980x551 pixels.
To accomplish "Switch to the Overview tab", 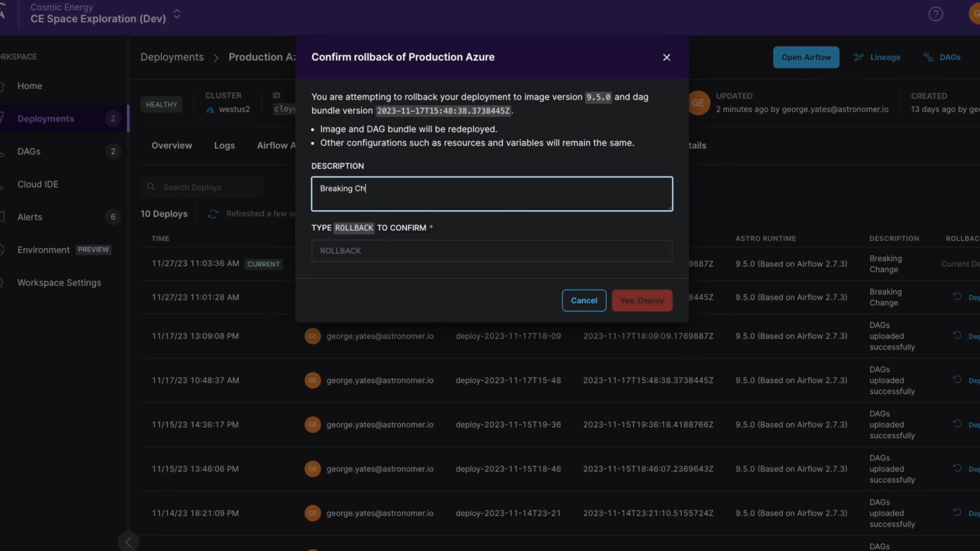I will 171,145.
